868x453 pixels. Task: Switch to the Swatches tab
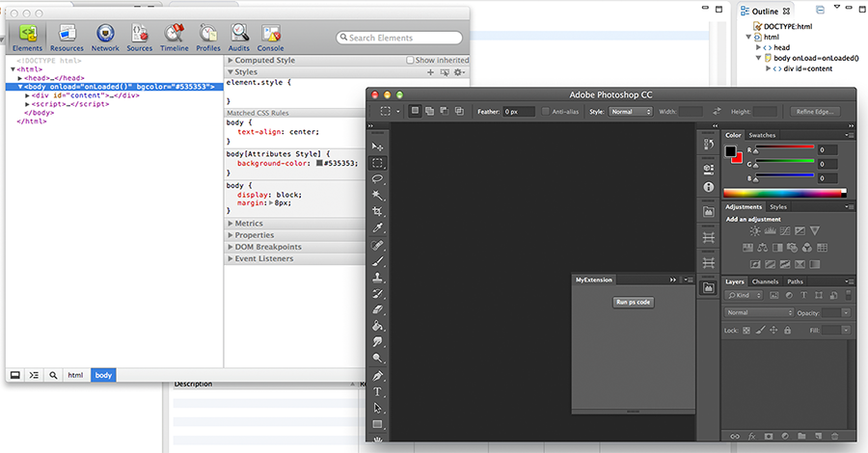click(762, 135)
